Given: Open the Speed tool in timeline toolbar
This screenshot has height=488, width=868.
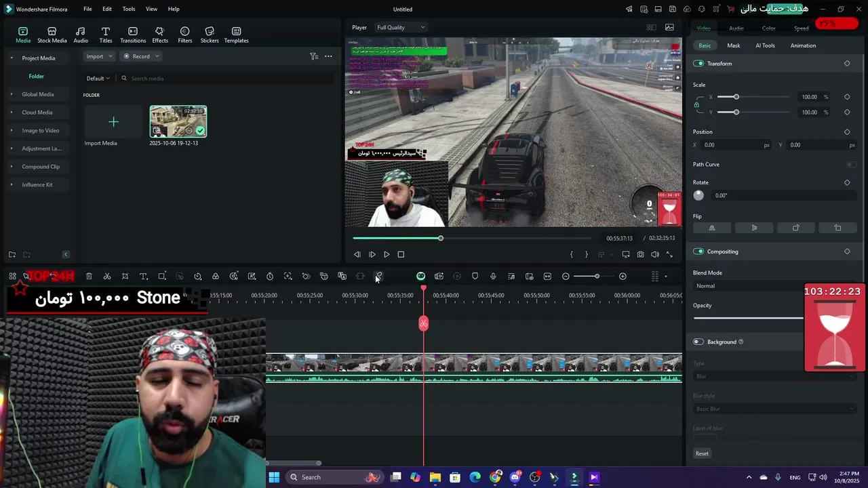Looking at the screenshot, I should pyautogui.click(x=198, y=277).
